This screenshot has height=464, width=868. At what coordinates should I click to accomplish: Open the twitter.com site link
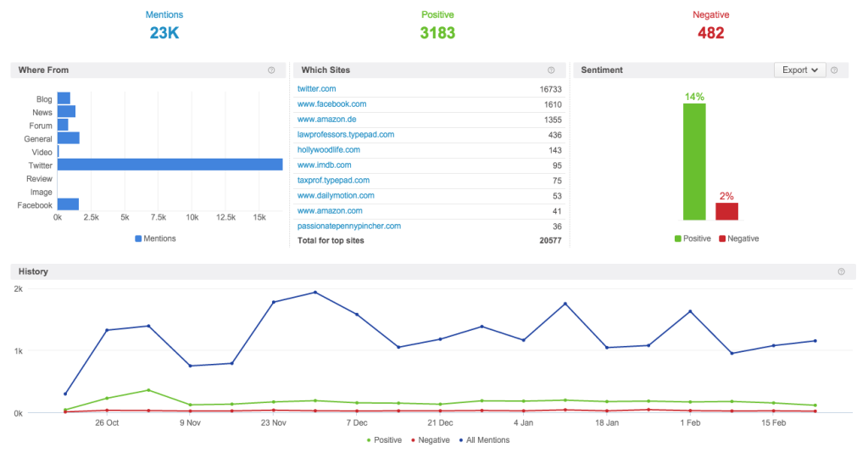316,89
